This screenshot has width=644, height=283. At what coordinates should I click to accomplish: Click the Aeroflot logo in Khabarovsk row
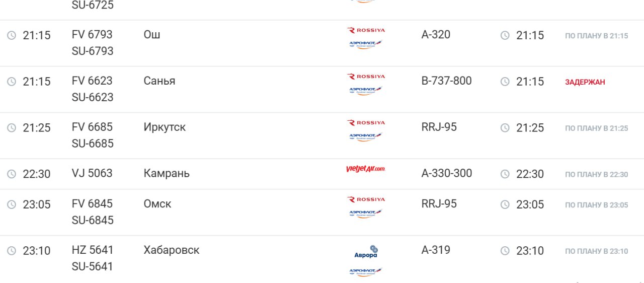tap(366, 271)
